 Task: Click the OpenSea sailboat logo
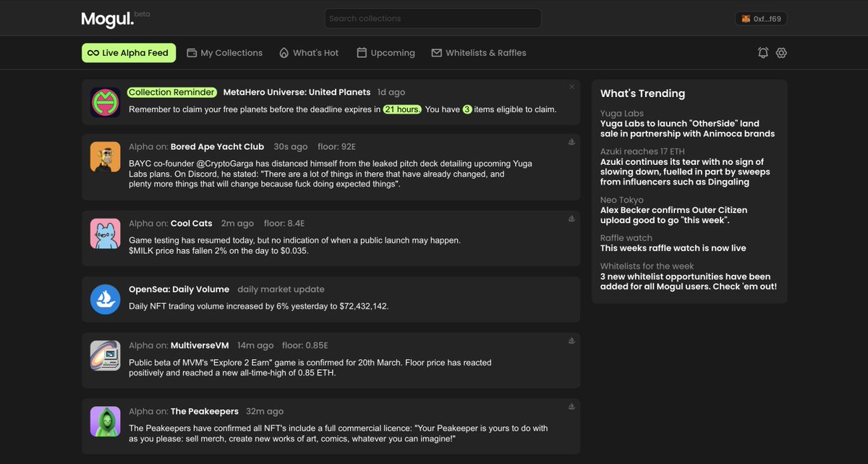pos(106,299)
